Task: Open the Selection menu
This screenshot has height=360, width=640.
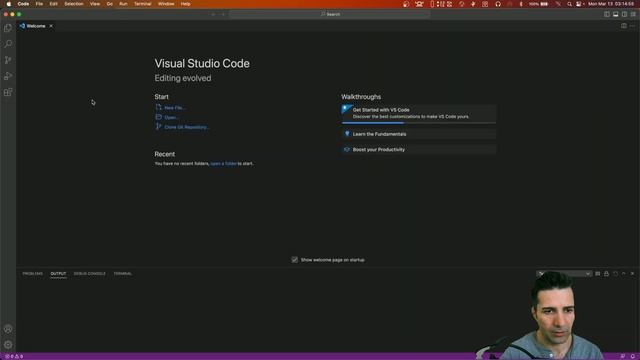Action: pos(74,4)
